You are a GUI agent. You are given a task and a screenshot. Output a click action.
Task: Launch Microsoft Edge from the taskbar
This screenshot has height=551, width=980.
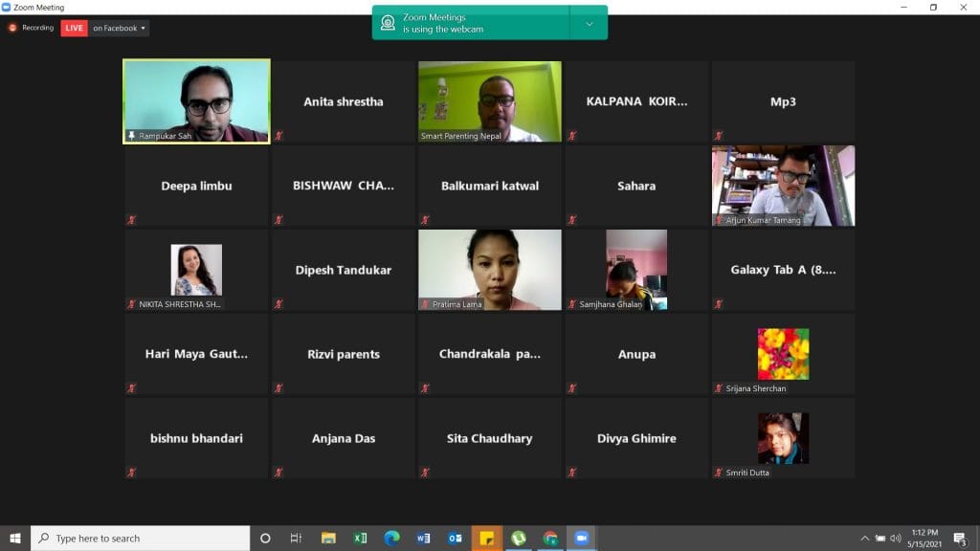pyautogui.click(x=391, y=538)
